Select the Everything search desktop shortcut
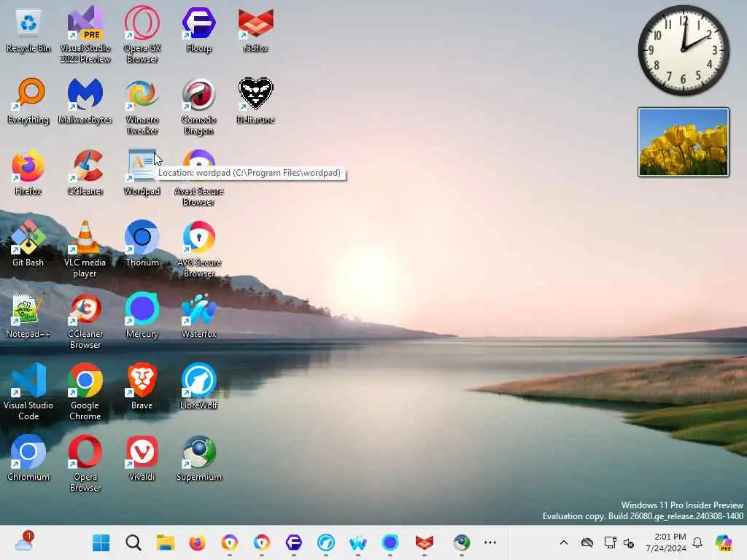The height and width of the screenshot is (560, 747). pyautogui.click(x=28, y=101)
